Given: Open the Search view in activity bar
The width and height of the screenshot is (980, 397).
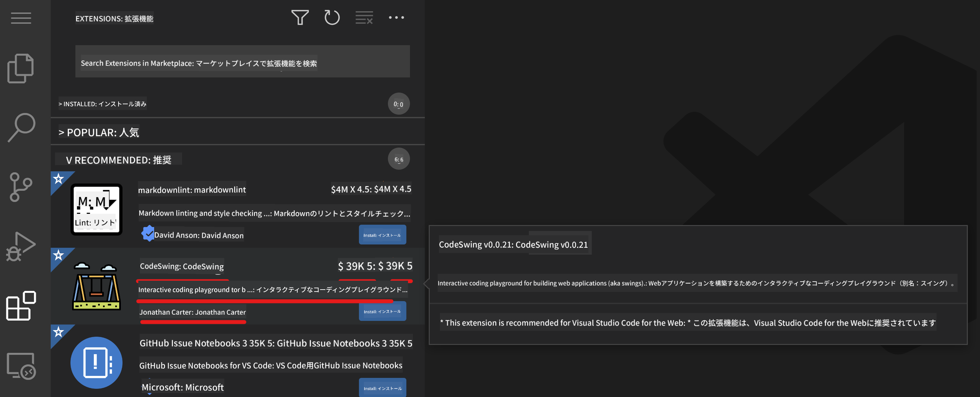Looking at the screenshot, I should click(x=21, y=128).
